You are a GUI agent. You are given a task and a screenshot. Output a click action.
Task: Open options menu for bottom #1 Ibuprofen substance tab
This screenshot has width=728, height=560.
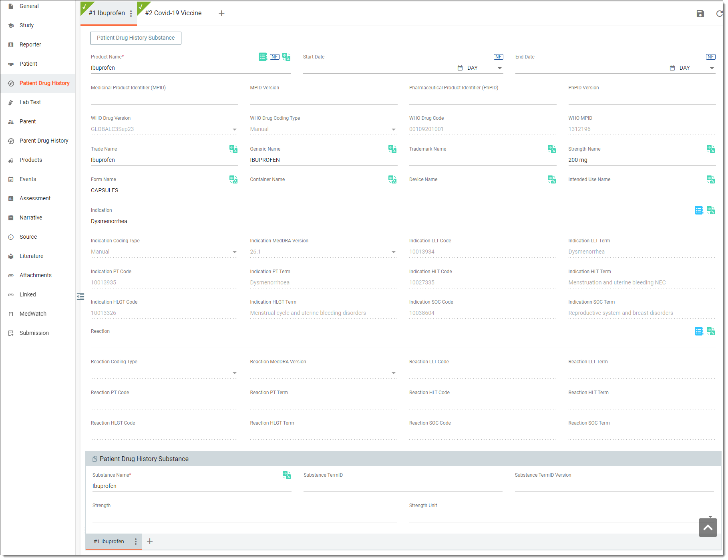point(136,542)
